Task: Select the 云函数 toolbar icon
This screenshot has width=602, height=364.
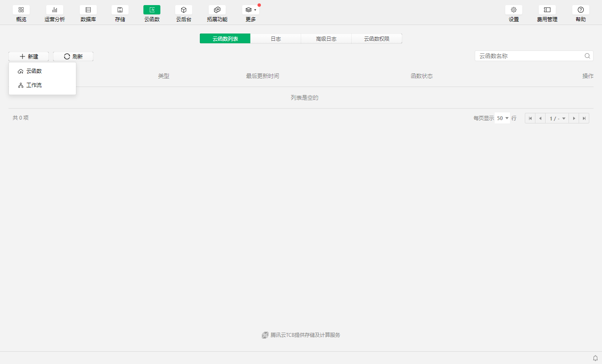Action: tap(152, 10)
